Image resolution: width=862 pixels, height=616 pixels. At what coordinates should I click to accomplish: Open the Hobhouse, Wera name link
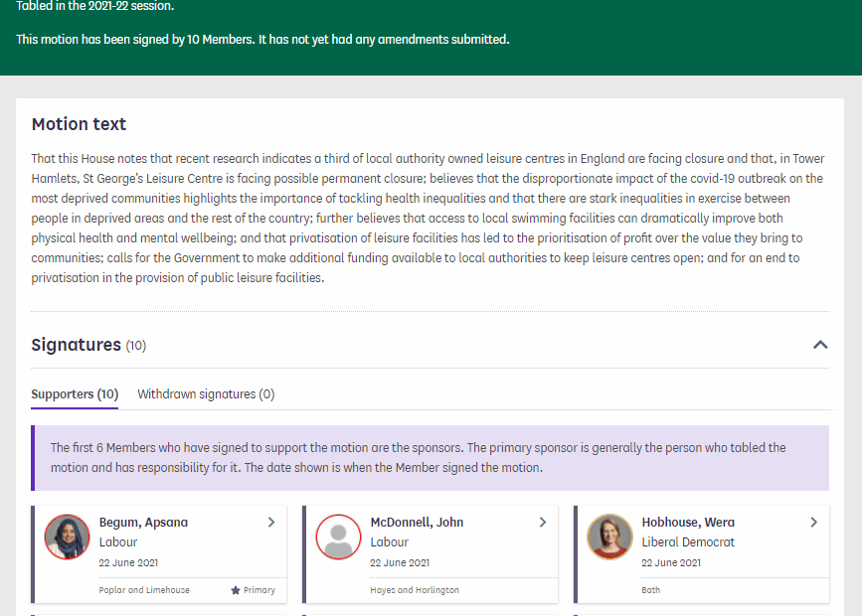(688, 523)
